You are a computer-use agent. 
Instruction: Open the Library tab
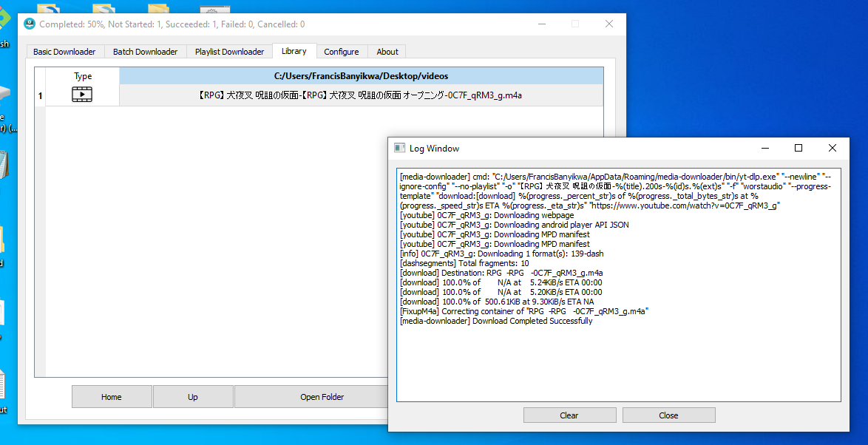[x=294, y=51]
